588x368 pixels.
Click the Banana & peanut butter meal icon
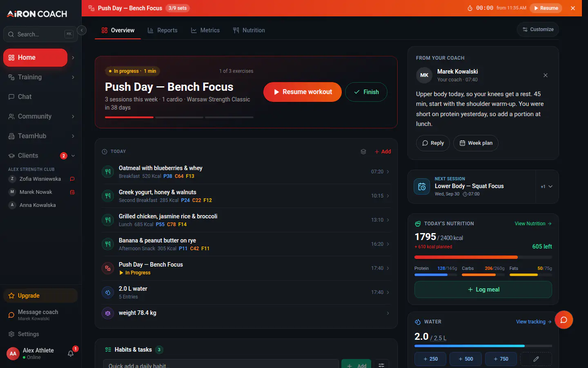108,244
